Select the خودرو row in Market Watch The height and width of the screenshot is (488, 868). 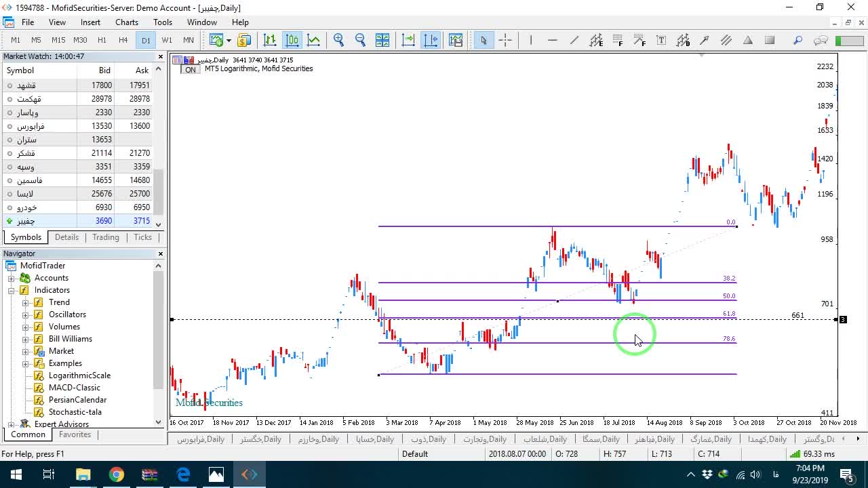pyautogui.click(x=77, y=207)
